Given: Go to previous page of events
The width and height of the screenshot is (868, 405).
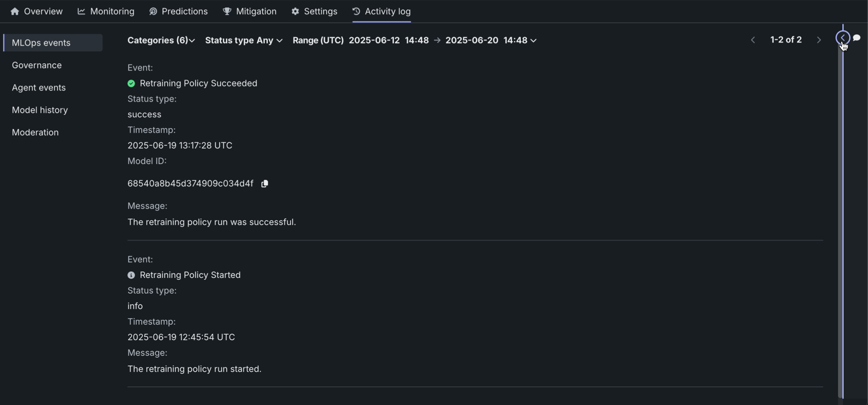Looking at the screenshot, I should 753,40.
